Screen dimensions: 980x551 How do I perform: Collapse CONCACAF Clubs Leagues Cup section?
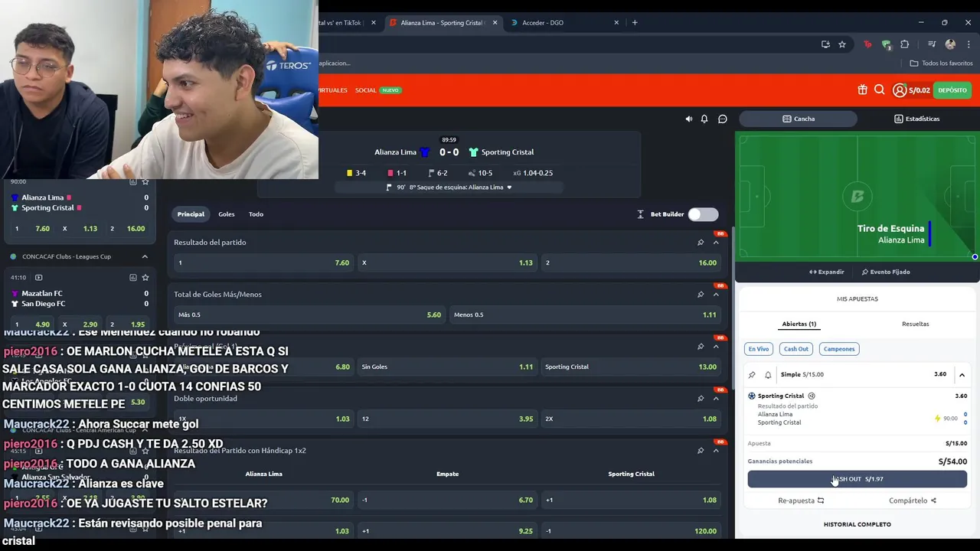click(x=145, y=256)
